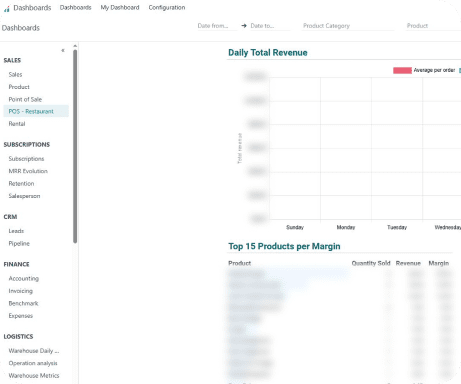
Task: Toggle the Average per order legend swatch
Action: tap(402, 70)
